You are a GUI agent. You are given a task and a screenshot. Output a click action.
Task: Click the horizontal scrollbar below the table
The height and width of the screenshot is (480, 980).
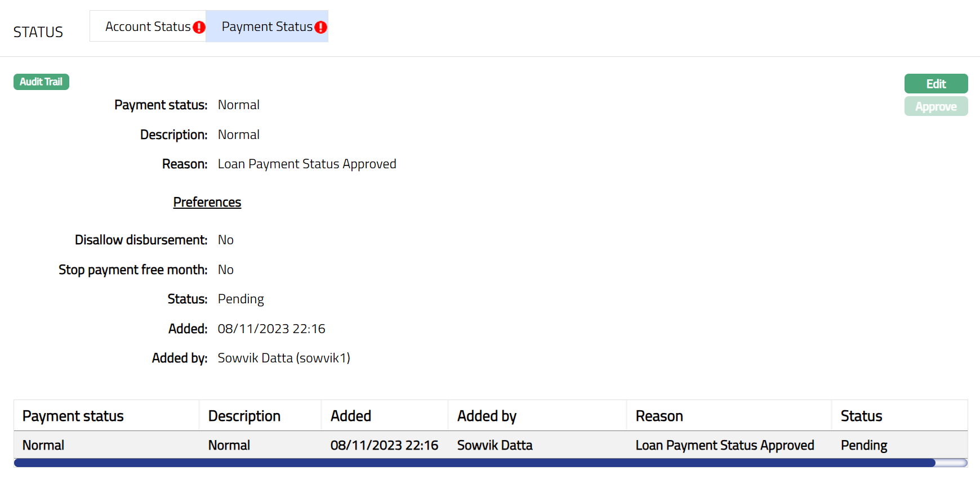point(474,463)
